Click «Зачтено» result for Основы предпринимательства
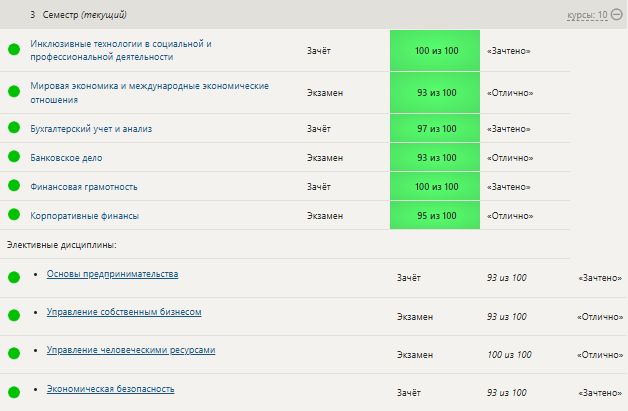 [600, 278]
